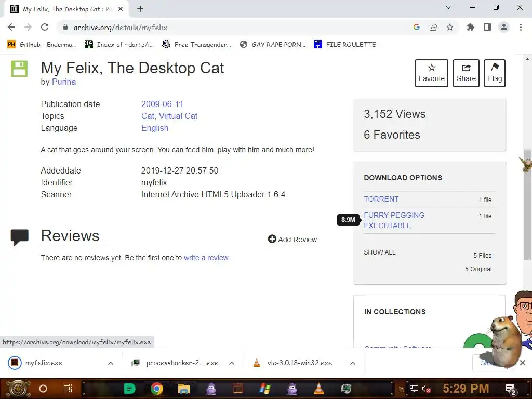Click the share page icon in address bar
The image size is (532, 399).
[433, 27]
